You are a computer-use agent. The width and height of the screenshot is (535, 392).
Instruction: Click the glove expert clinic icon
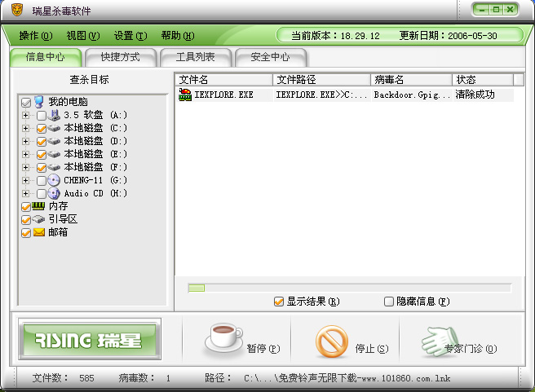pyautogui.click(x=440, y=341)
